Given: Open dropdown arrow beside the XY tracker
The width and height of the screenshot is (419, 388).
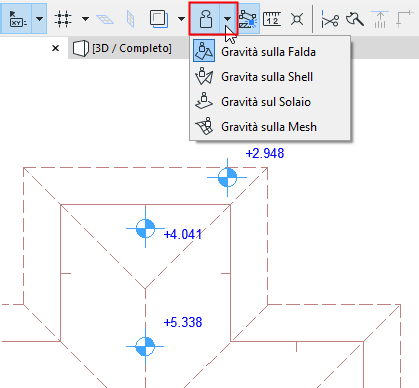Looking at the screenshot, I should click(x=39, y=19).
